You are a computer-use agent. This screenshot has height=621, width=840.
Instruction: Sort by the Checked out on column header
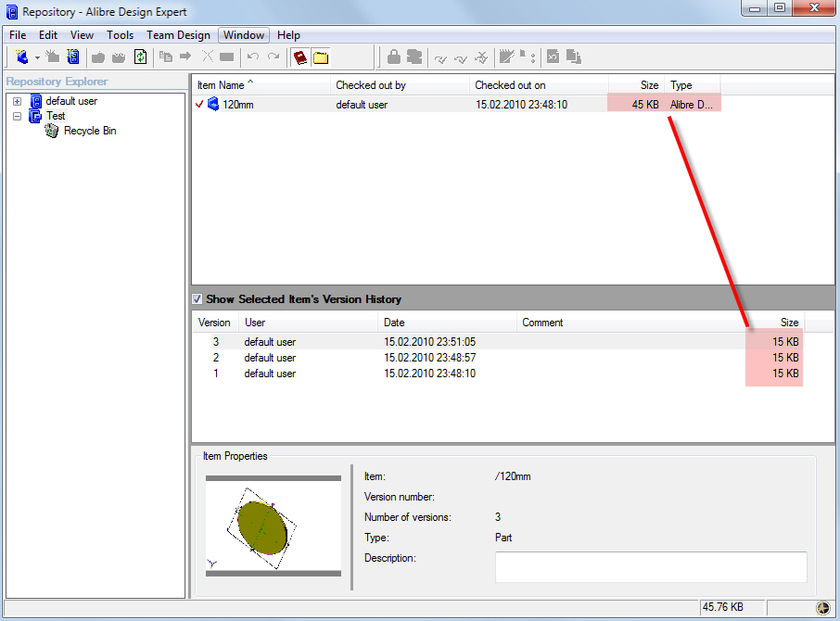539,85
